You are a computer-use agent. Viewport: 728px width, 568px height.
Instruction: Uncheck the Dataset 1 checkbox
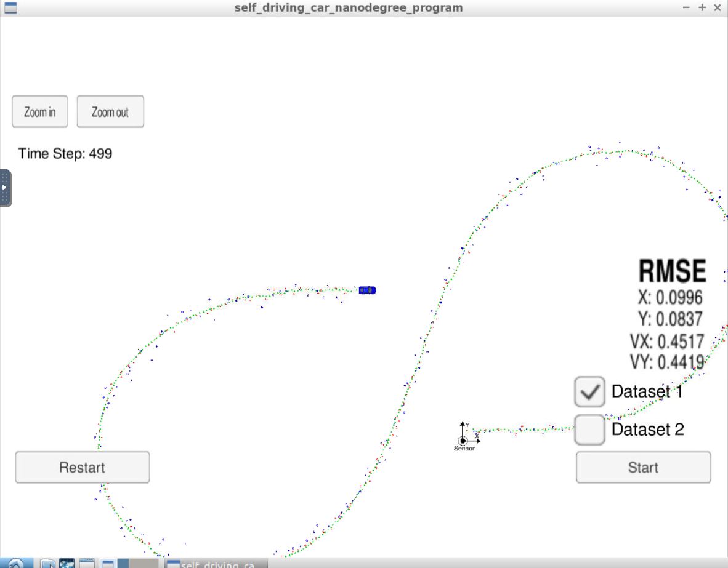589,391
